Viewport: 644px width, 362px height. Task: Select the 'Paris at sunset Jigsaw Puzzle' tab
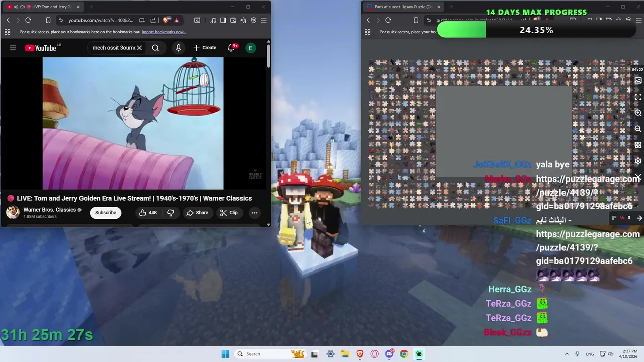coord(403,7)
